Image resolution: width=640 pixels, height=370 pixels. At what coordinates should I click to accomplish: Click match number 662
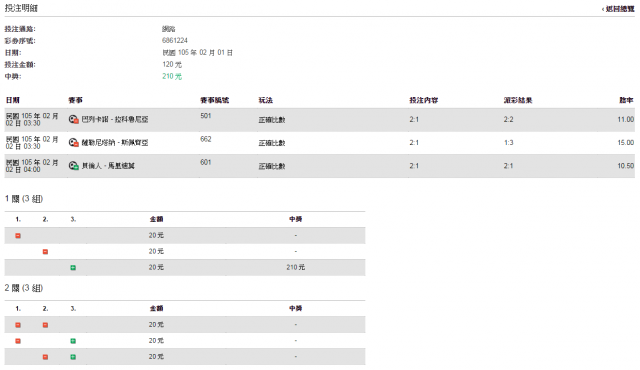[x=206, y=139]
